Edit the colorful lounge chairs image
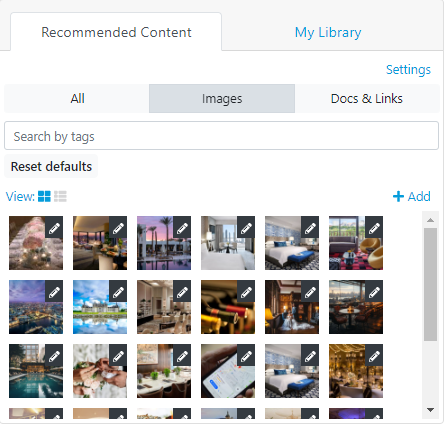The width and height of the screenshot is (444, 424). coord(374,229)
